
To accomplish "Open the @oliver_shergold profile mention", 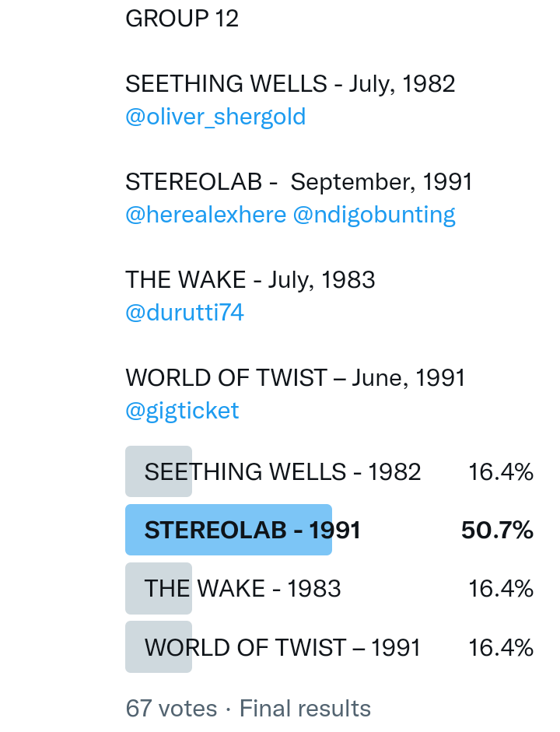I will click(215, 117).
